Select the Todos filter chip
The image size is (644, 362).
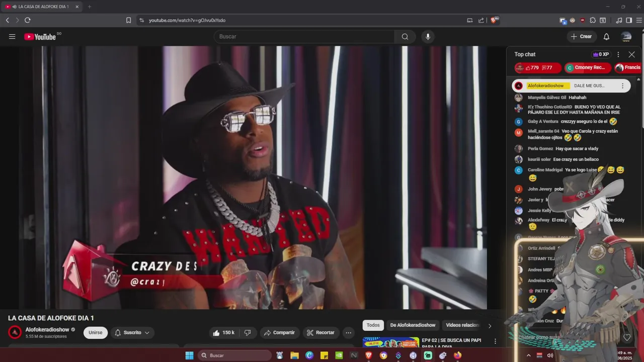tap(373, 325)
